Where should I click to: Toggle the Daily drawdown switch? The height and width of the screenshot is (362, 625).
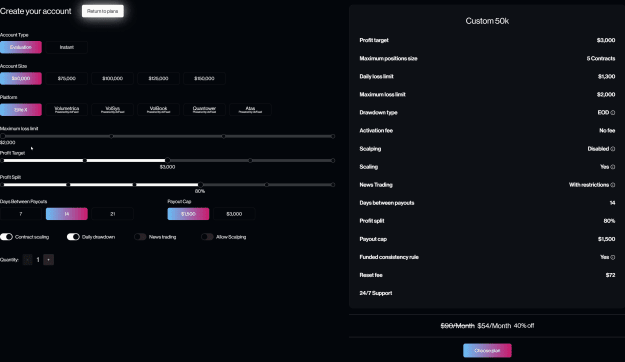73,237
